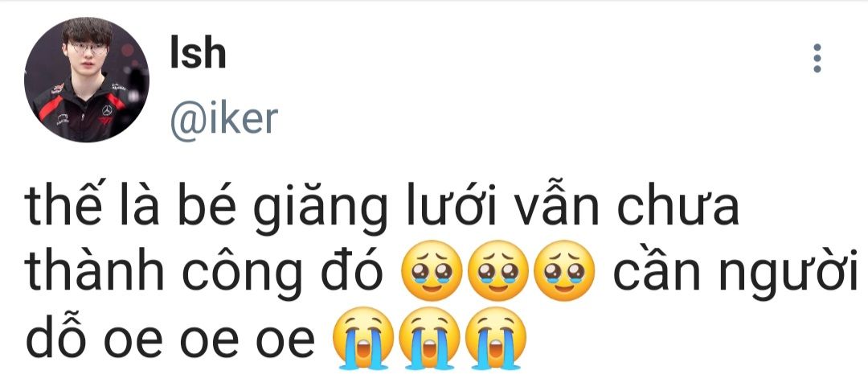868x391 pixels.
Task: Open the three-dot more options menu
Action: (817, 58)
